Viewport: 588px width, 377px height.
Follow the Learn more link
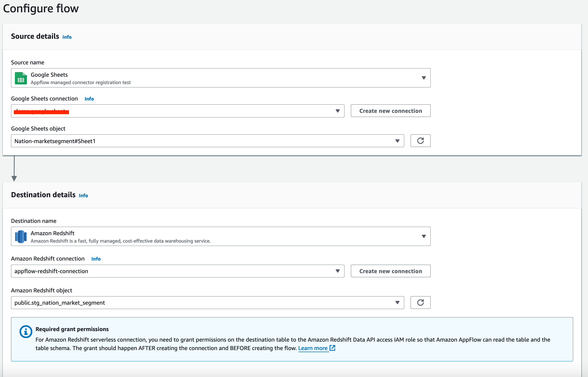point(313,348)
